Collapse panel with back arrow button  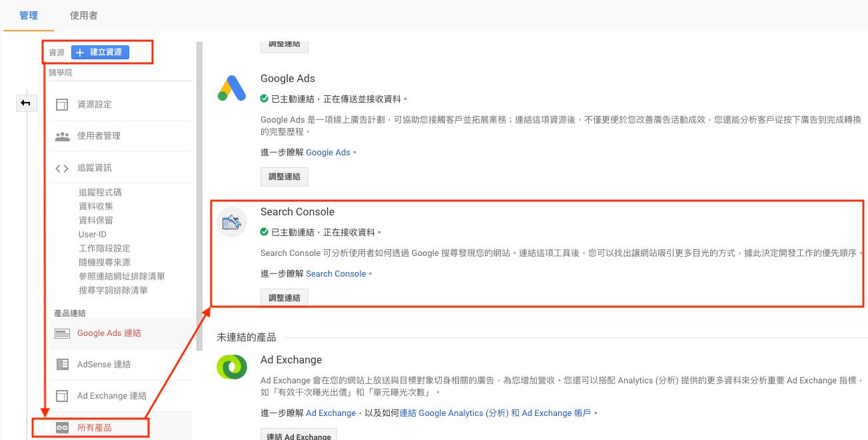[26, 103]
